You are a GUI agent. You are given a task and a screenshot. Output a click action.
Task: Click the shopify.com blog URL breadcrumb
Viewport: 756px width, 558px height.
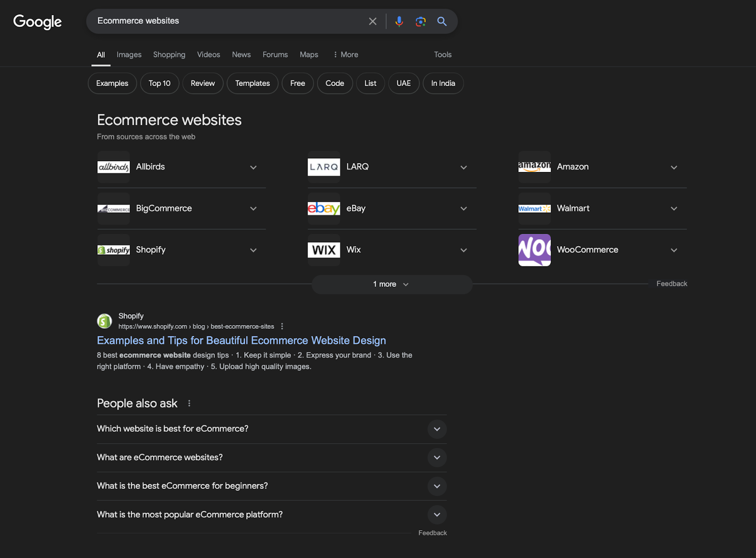196,326
